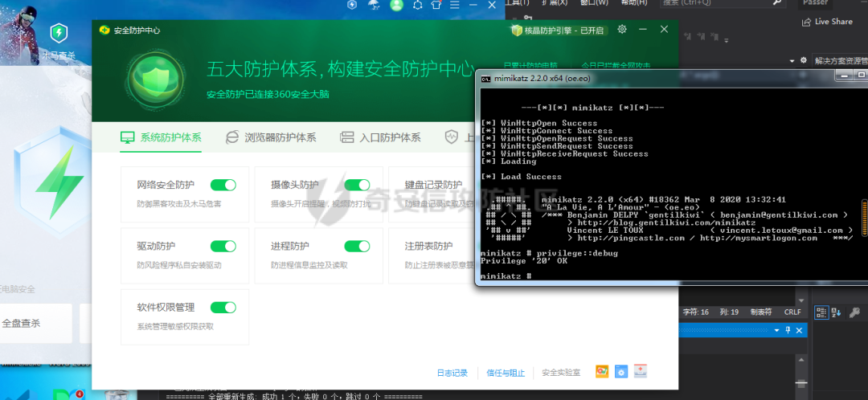
Task: Open the user avatar in 360 title bar
Action: pos(396,5)
